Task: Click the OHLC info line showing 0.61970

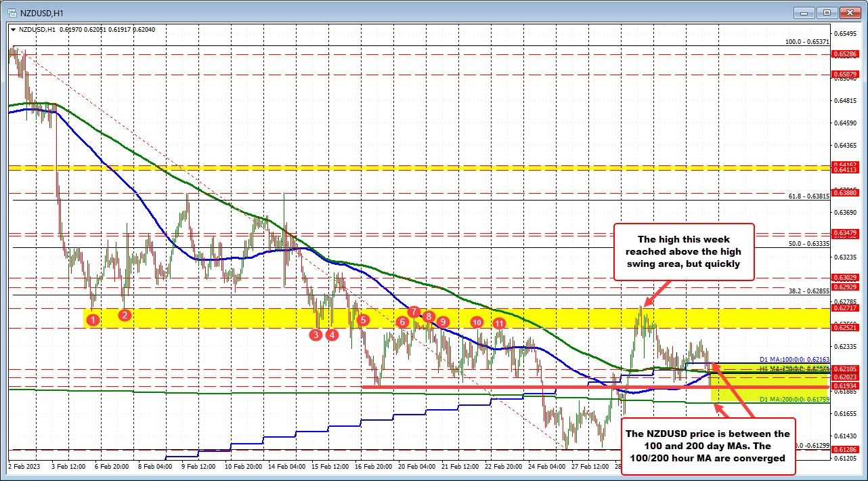Action: click(88, 30)
